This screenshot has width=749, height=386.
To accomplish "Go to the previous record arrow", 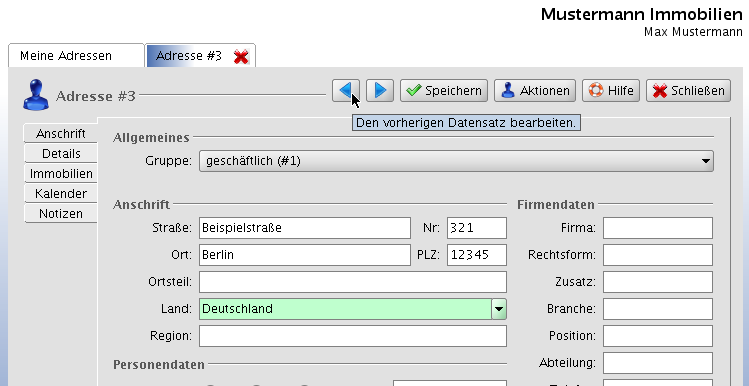I will (346, 90).
